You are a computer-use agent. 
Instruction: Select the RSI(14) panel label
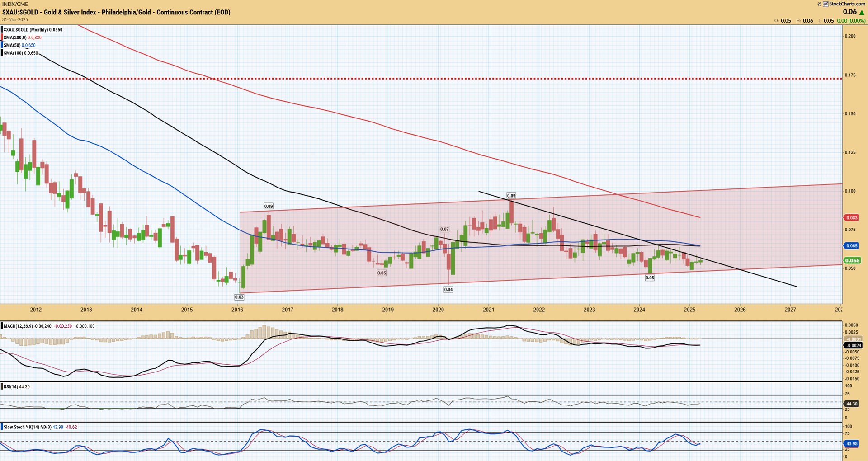point(11,387)
